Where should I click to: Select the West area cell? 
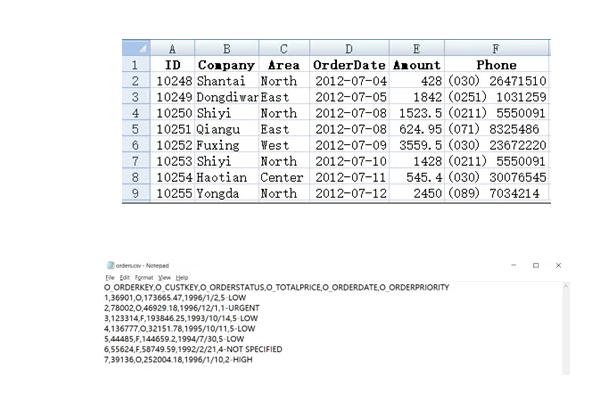284,145
